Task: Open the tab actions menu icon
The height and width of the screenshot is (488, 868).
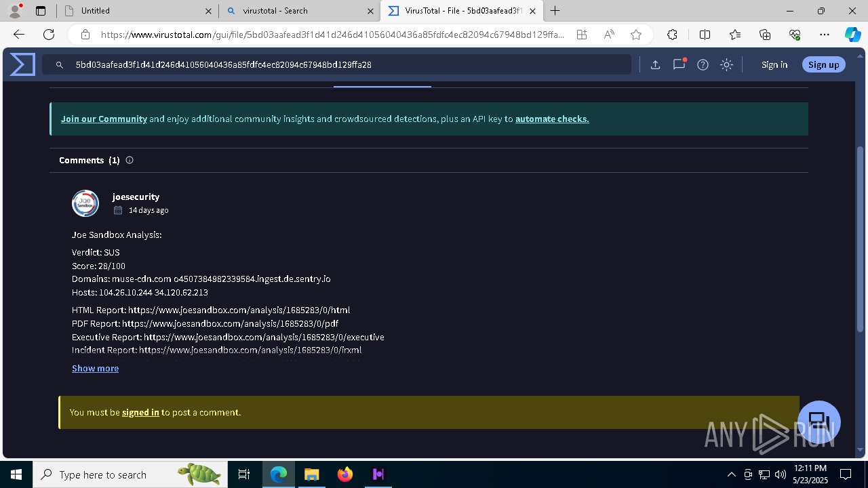Action: 41,11
